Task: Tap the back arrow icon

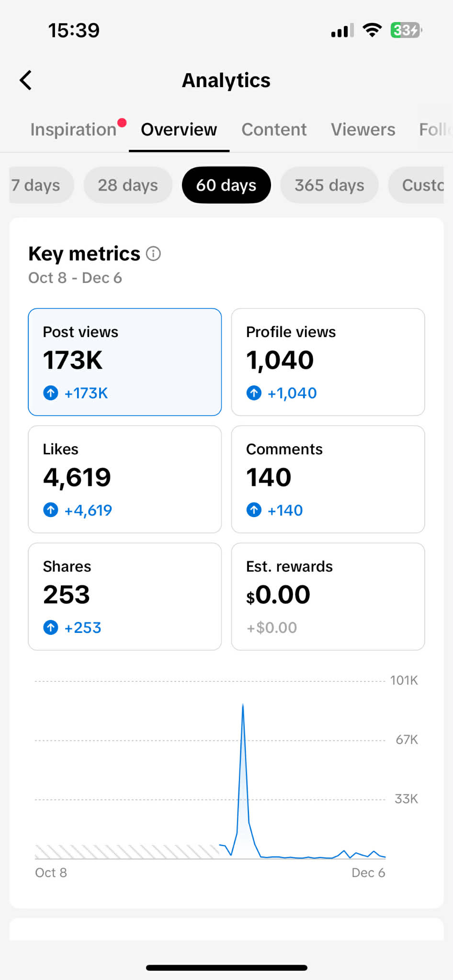Action: (26, 80)
